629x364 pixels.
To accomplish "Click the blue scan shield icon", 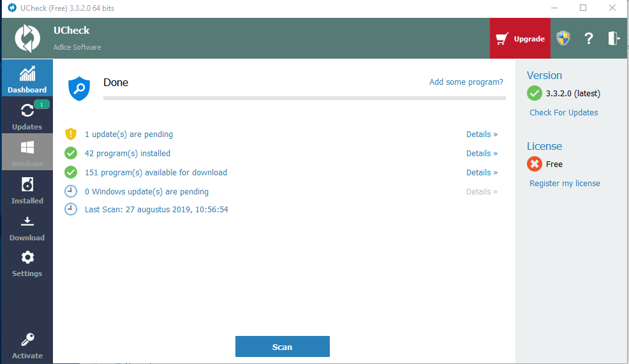I will pyautogui.click(x=79, y=89).
